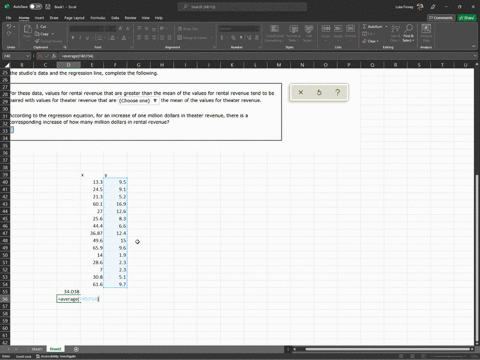
Task: Open Format as Table gallery
Action: pyautogui.click(x=293, y=33)
